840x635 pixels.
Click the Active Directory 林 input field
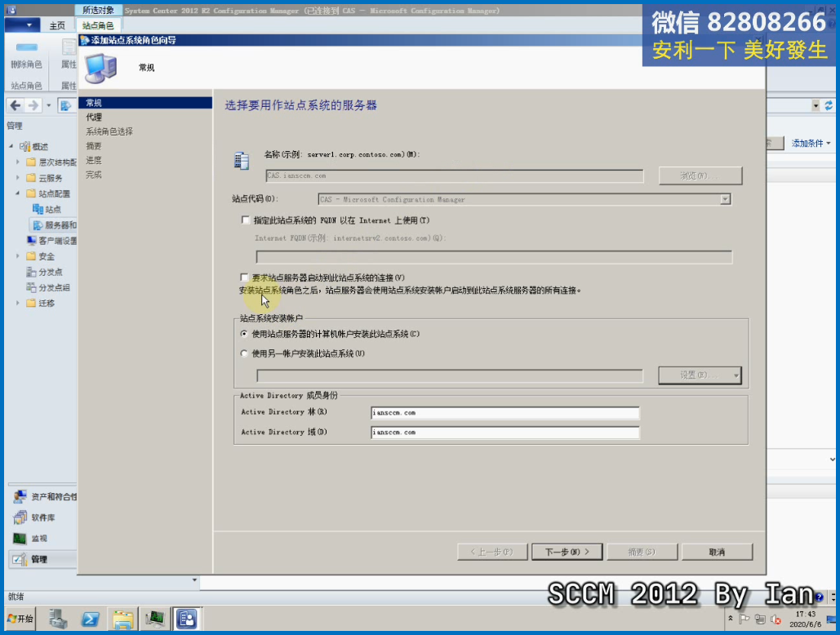(x=504, y=413)
